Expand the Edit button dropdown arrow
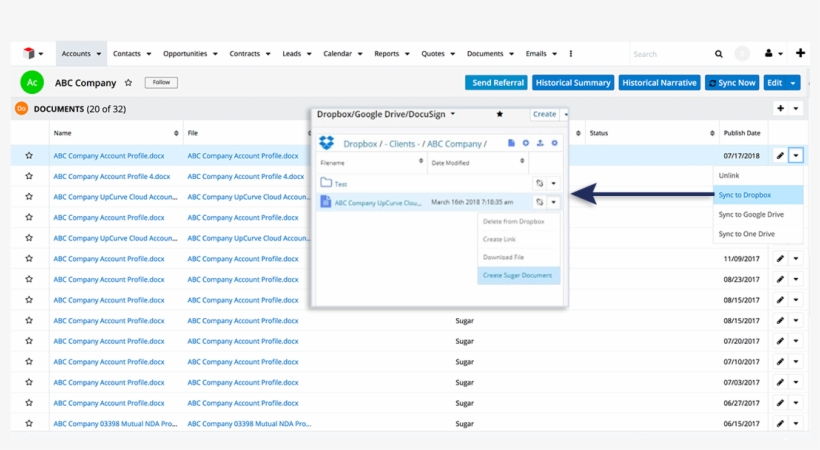The height and width of the screenshot is (450, 820). click(x=793, y=83)
